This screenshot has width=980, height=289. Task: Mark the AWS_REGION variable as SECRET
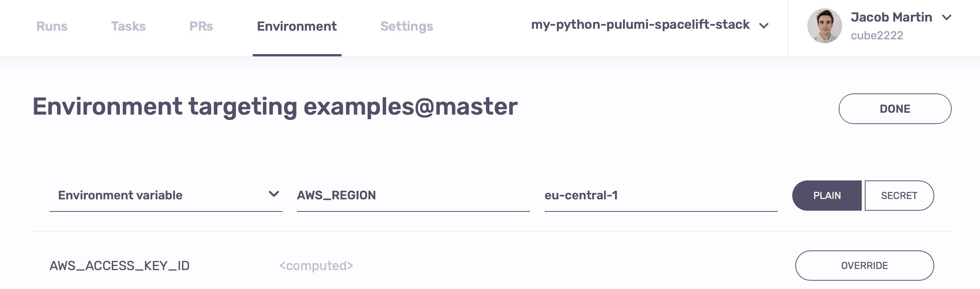tap(900, 195)
